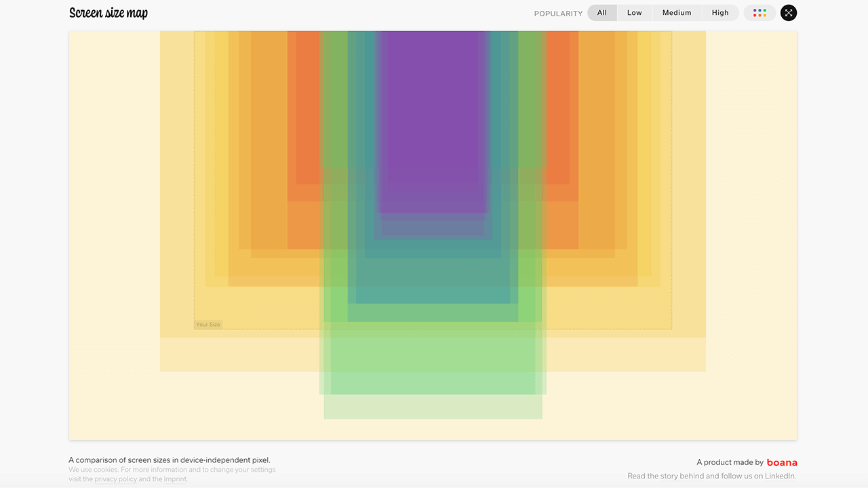Select the central purple screen rectangle
Image resolution: width=868 pixels, height=488 pixels.
pos(433,122)
